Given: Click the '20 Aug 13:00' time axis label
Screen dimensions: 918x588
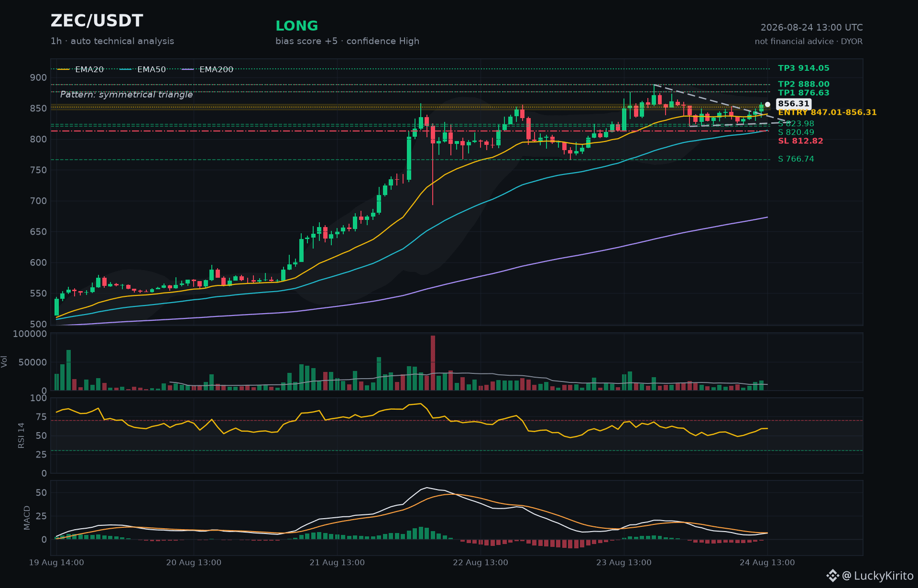Looking at the screenshot, I should coord(194,563).
